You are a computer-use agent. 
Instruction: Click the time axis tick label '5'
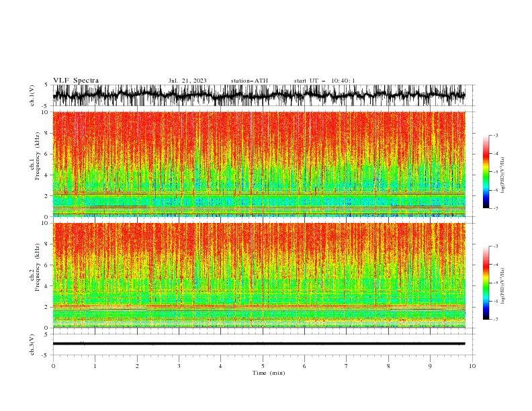[x=263, y=366]
